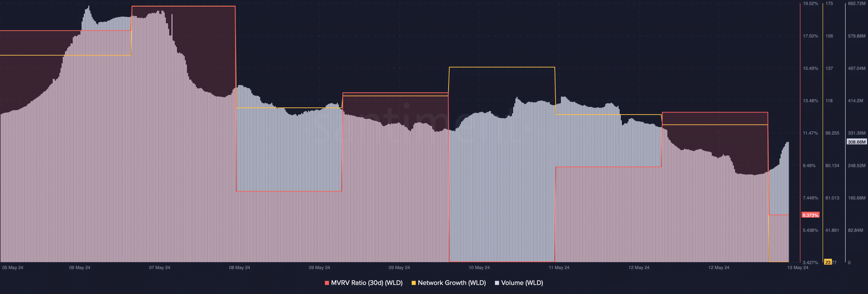Select the 07 May 24 date label
Viewport: 868px width, 294px height.
pyautogui.click(x=160, y=268)
